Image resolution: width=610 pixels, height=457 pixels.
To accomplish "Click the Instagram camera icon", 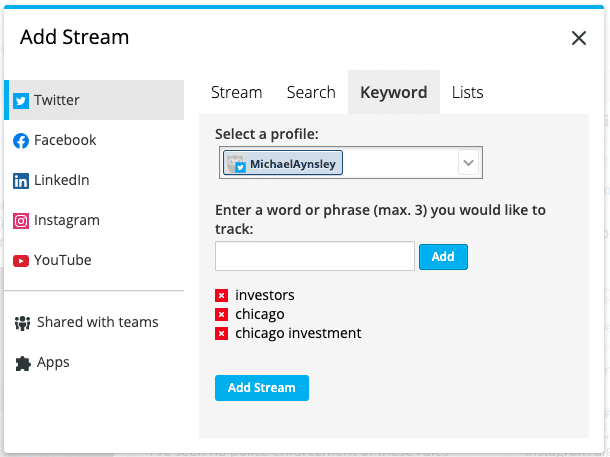I will [21, 221].
